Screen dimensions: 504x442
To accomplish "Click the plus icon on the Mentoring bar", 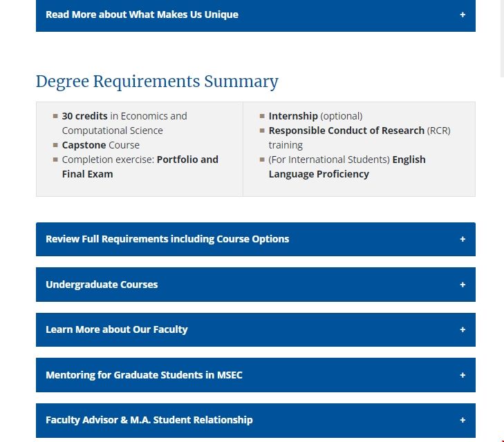I will tap(463, 375).
